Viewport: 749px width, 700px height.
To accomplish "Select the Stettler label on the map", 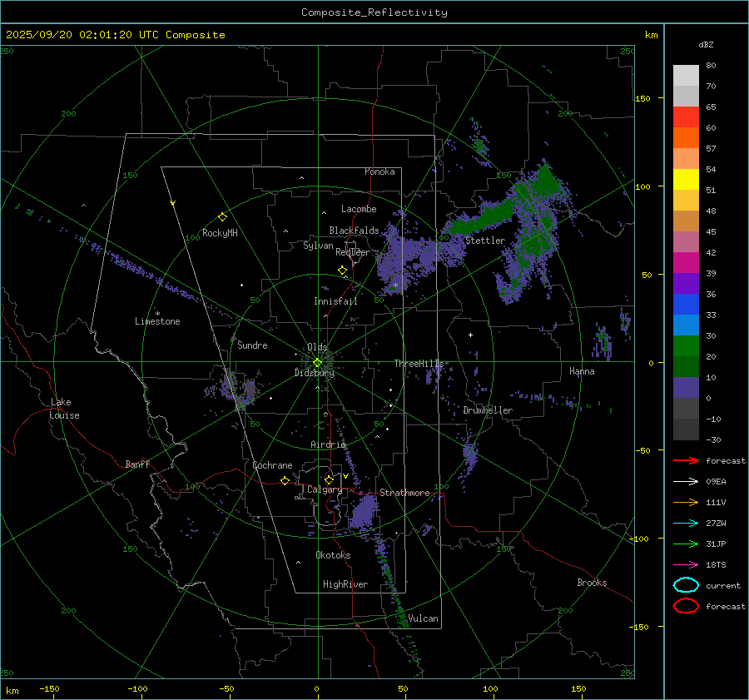I will (x=484, y=241).
